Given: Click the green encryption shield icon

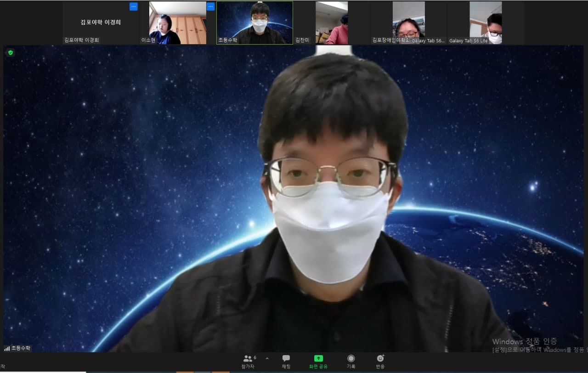Looking at the screenshot, I should pyautogui.click(x=11, y=53).
